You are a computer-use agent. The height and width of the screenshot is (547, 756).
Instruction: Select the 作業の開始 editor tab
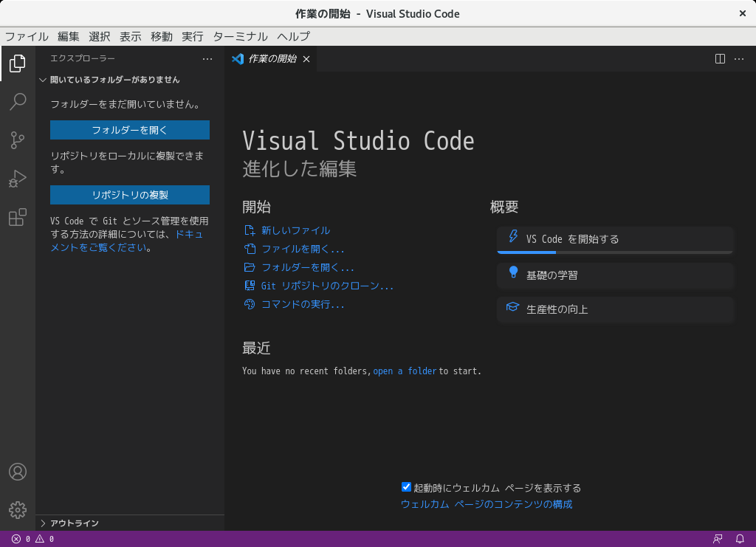click(x=271, y=59)
